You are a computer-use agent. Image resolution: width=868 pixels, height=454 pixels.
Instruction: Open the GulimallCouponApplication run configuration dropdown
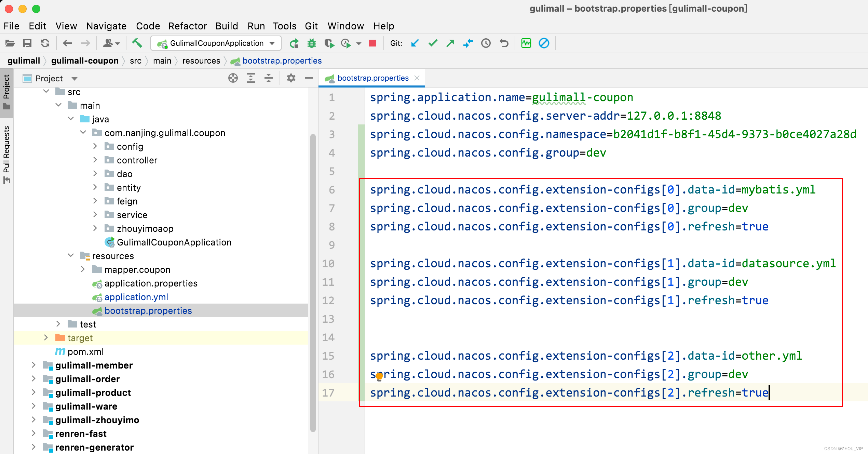point(216,43)
